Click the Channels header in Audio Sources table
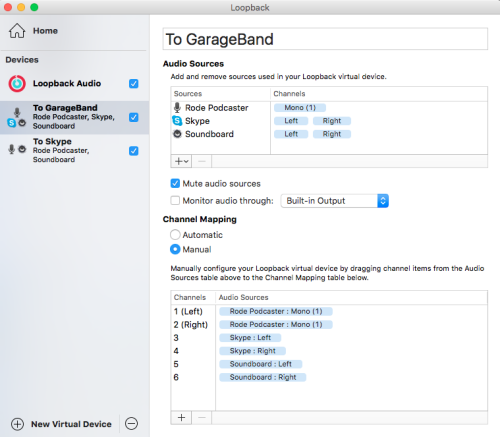 click(x=289, y=94)
